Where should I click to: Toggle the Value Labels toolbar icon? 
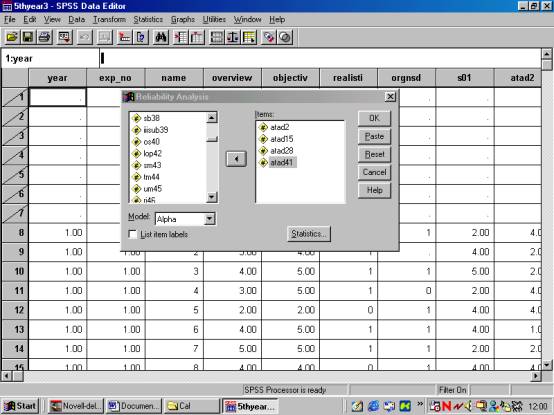point(269,37)
